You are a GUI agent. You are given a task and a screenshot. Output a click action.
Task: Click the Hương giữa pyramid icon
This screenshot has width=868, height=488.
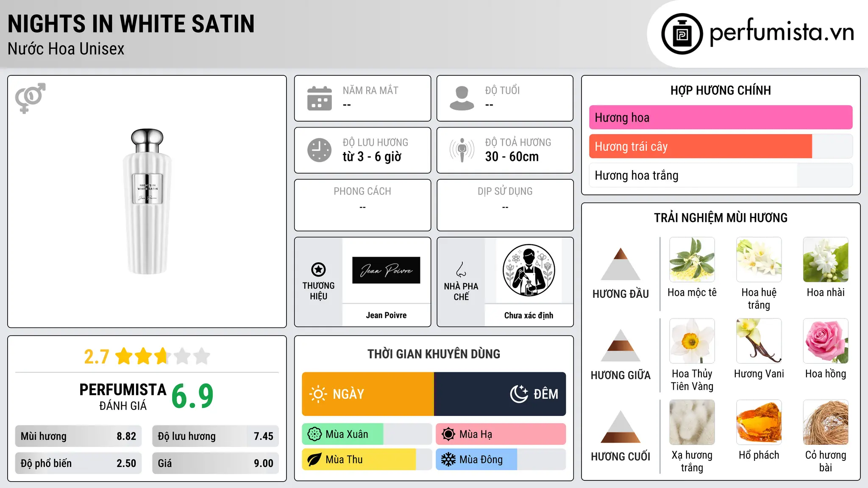tap(620, 345)
